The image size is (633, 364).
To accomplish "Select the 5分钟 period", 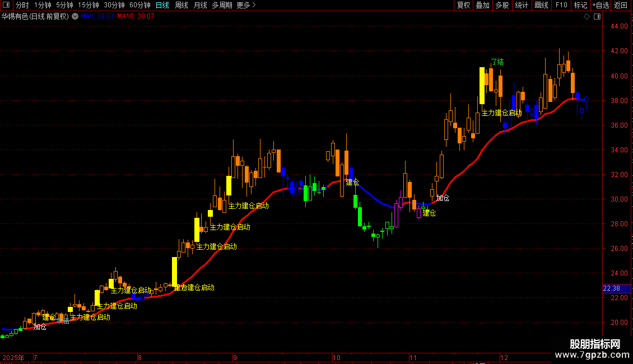I will (64, 5).
